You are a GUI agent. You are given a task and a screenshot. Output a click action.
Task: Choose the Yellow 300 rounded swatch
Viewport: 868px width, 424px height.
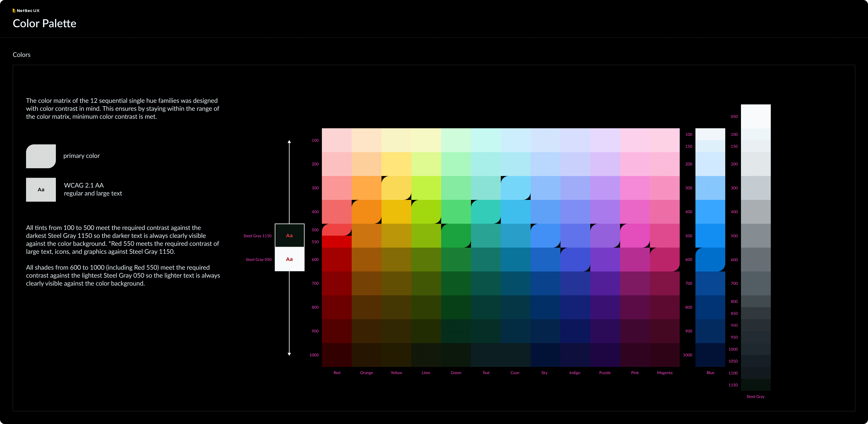coord(396,188)
